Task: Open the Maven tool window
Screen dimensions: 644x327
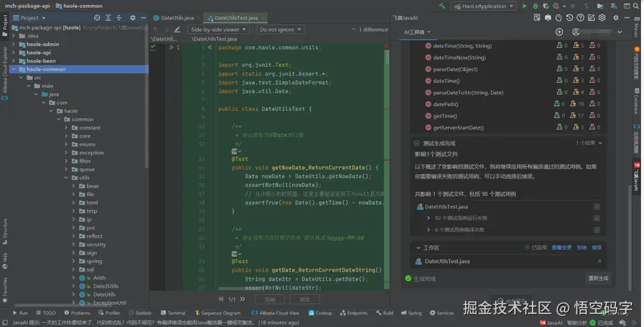Action: pos(637,27)
